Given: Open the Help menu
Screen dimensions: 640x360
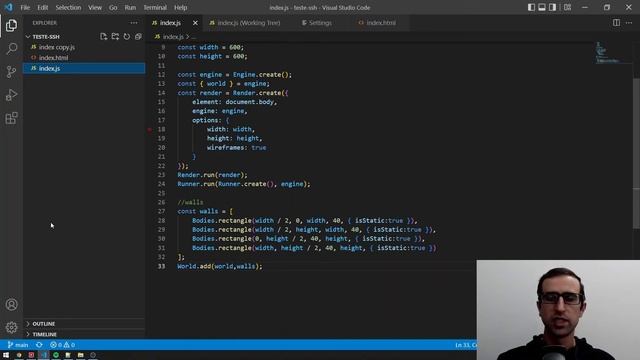Looking at the screenshot, I should coord(180,7).
